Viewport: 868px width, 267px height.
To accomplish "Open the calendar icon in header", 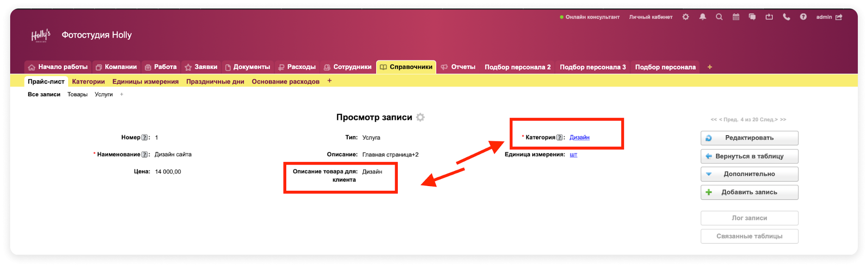I will click(x=736, y=17).
